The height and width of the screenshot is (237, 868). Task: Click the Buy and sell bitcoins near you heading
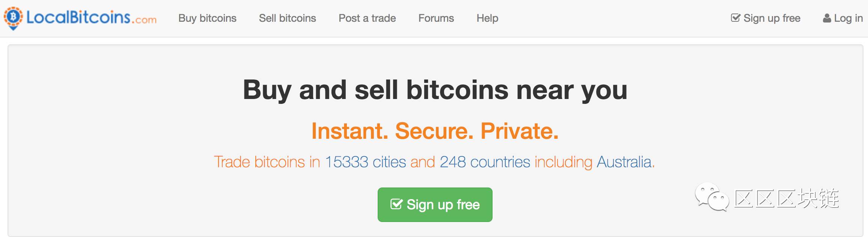click(435, 90)
